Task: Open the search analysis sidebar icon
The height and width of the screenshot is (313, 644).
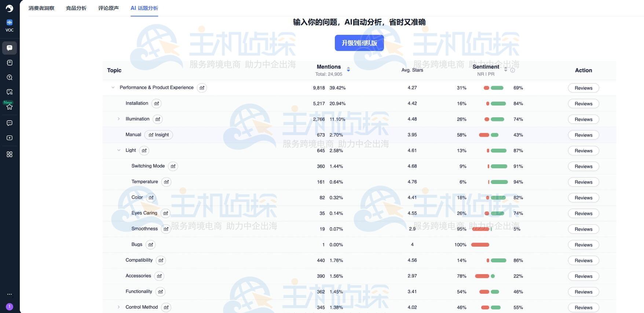Action: (x=10, y=77)
